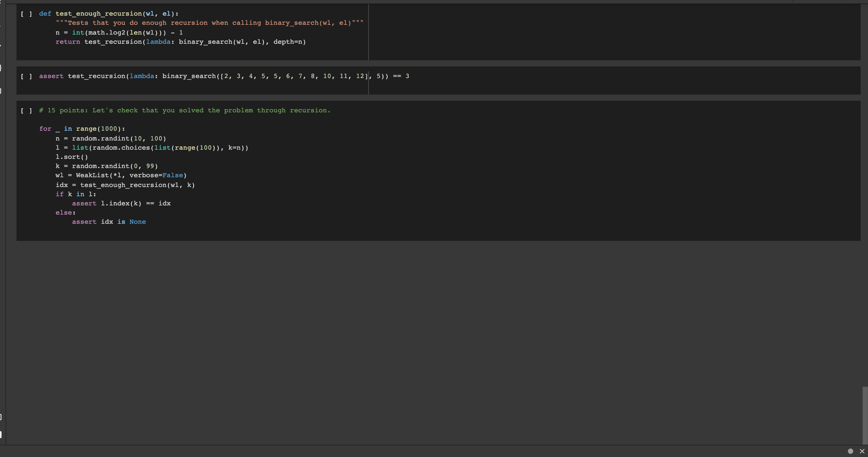Click the vertical scrollbar thumb
The width and height of the screenshot is (868, 457).
[865, 415]
